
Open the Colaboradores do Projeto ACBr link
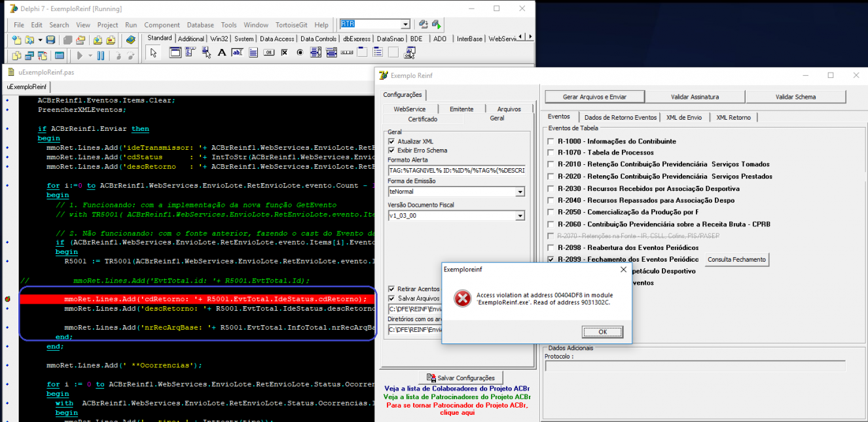point(456,388)
